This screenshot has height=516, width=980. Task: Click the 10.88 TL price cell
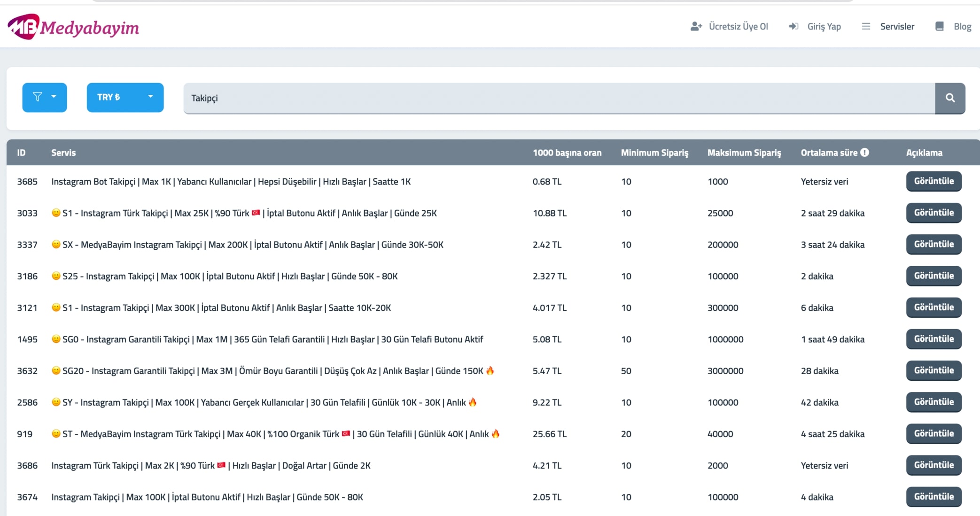coord(550,213)
